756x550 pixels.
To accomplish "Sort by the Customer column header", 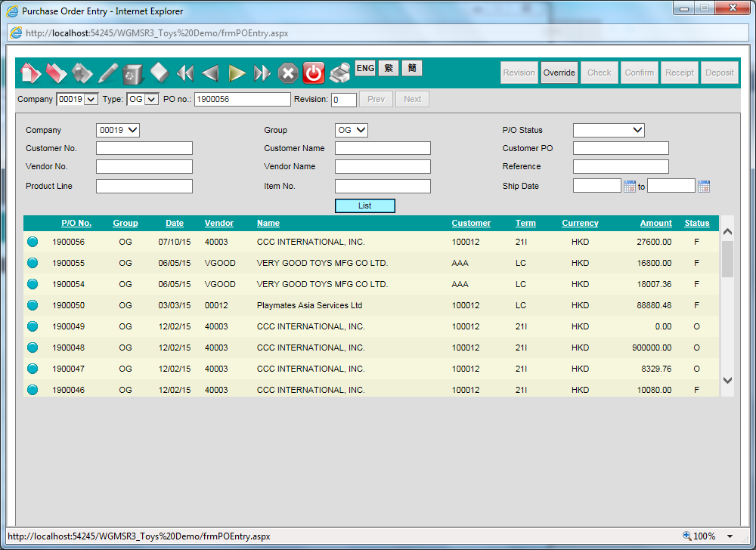I will tap(471, 223).
